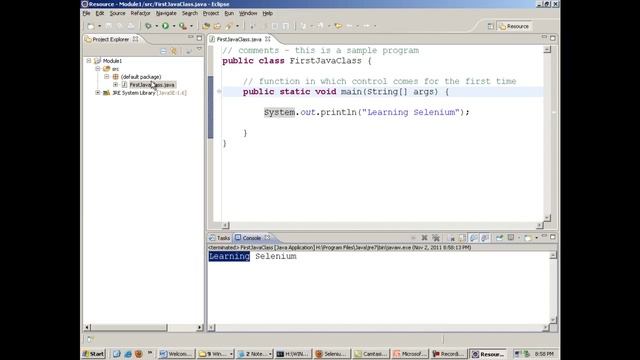The height and width of the screenshot is (360, 640).
Task: Open the New file dropdown arrow
Action: (x=99, y=26)
